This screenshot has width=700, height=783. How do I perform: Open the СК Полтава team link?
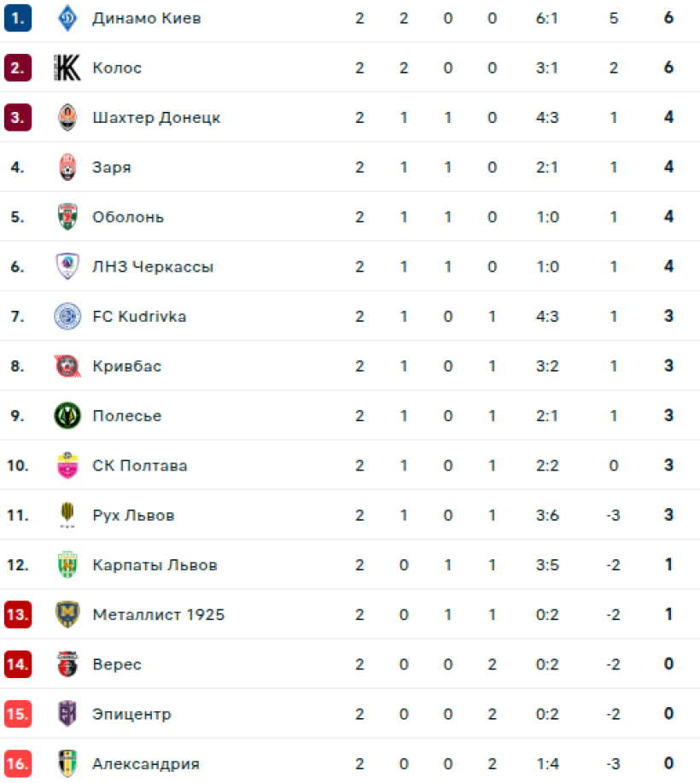(140, 465)
